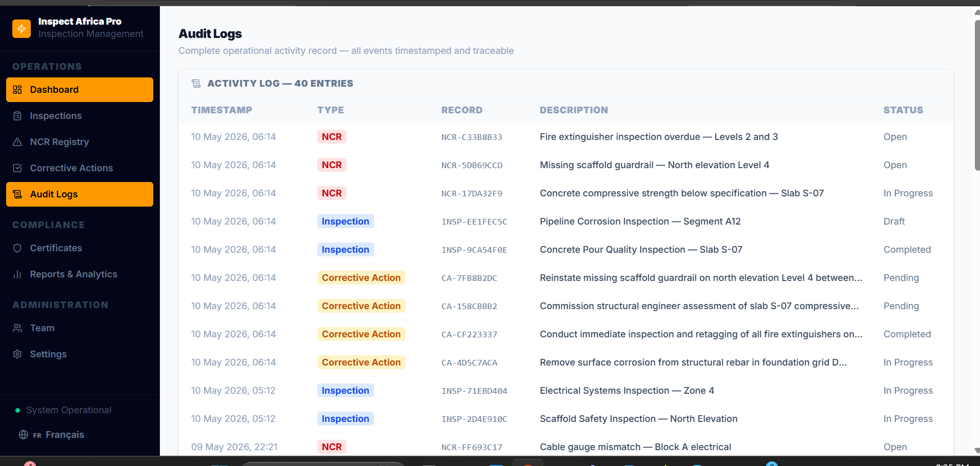Click the NCR Registry warning triangle icon

pos(17,142)
